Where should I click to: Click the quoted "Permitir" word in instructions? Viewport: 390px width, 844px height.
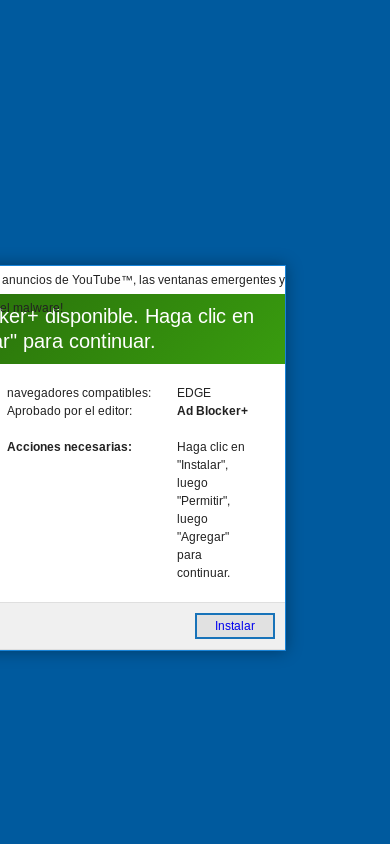203,501
